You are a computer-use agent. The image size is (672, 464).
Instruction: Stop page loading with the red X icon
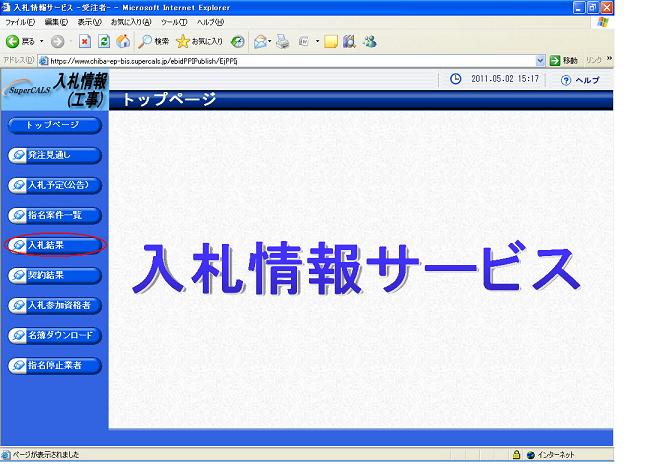[x=85, y=41]
